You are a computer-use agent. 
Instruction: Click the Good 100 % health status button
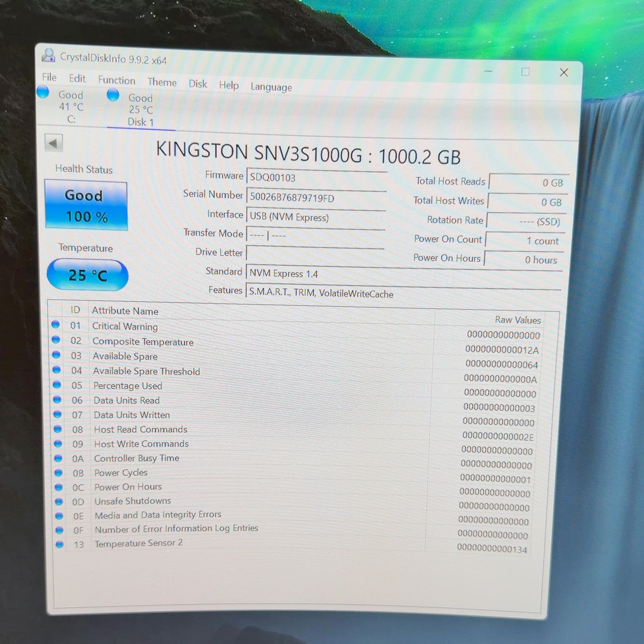[86, 206]
